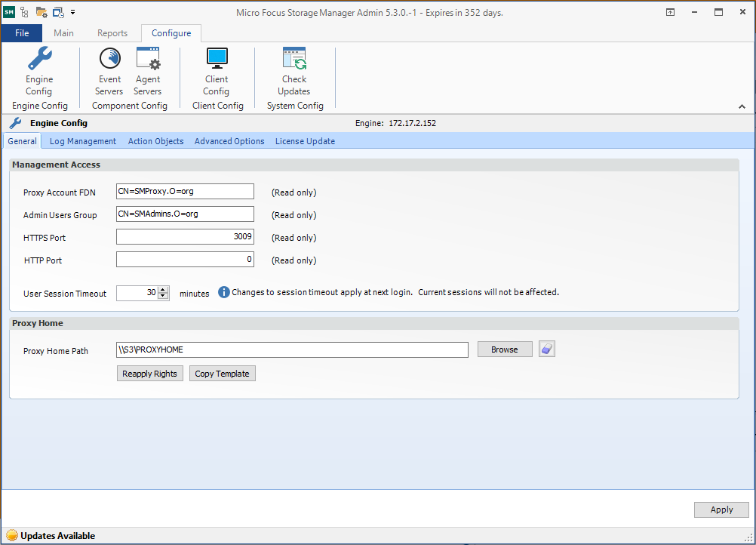Clear Proxy Home Path with eraser icon
Screen dimensions: 756x545
[x=547, y=349]
